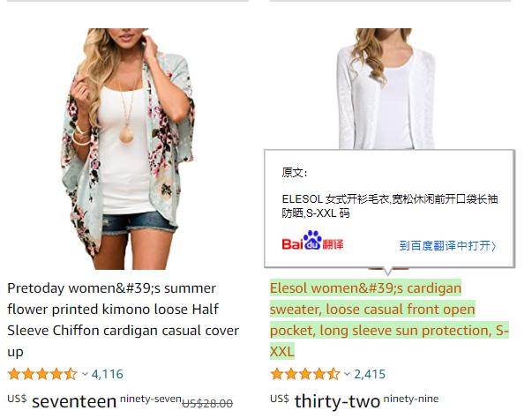Open the 到百度翻译中打开 link

coord(448,245)
